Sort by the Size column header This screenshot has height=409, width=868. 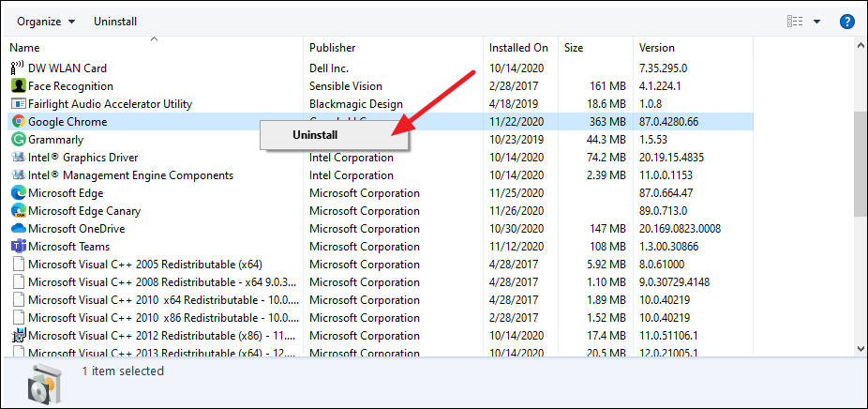pos(595,48)
